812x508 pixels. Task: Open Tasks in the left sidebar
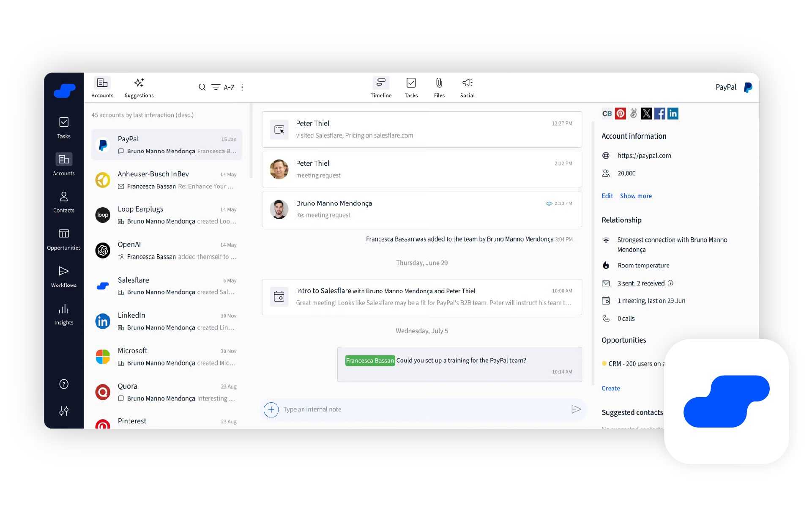coord(64,128)
